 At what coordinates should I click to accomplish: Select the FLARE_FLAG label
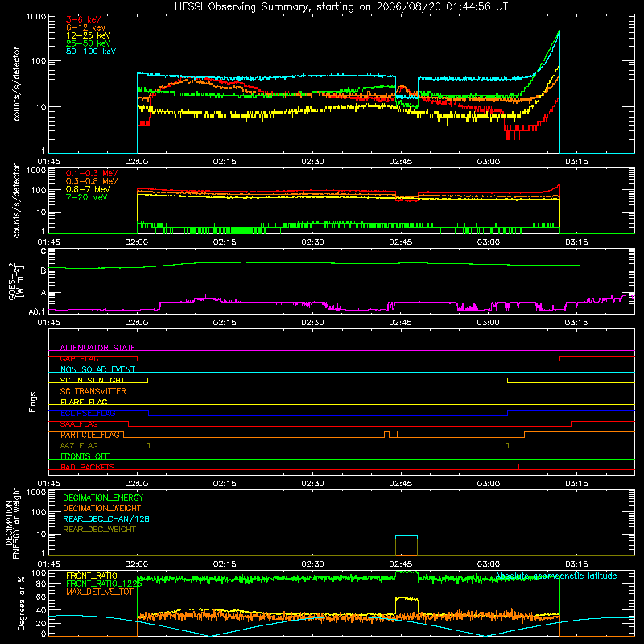[x=84, y=402]
